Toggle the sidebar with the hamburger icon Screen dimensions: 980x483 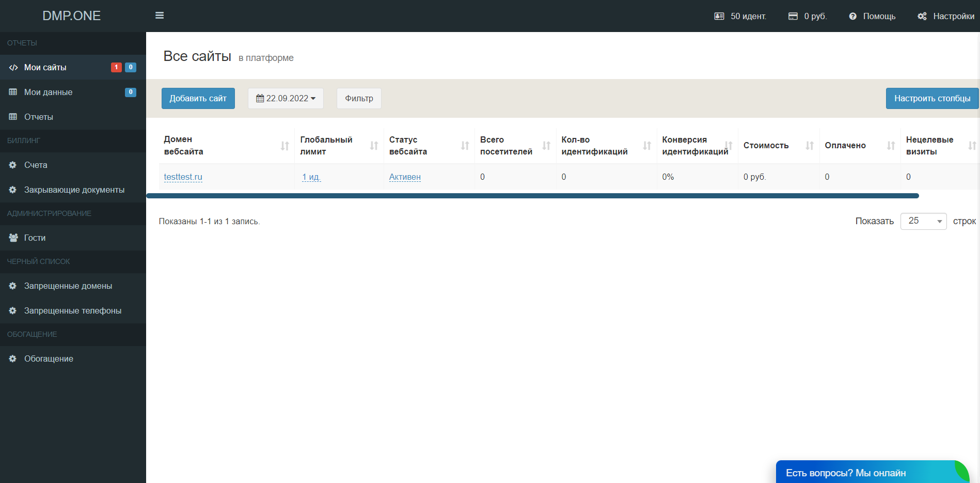pyautogui.click(x=160, y=15)
